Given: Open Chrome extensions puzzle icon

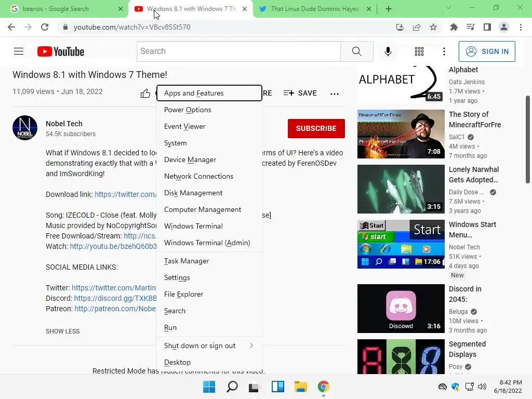Looking at the screenshot, I should (454, 27).
